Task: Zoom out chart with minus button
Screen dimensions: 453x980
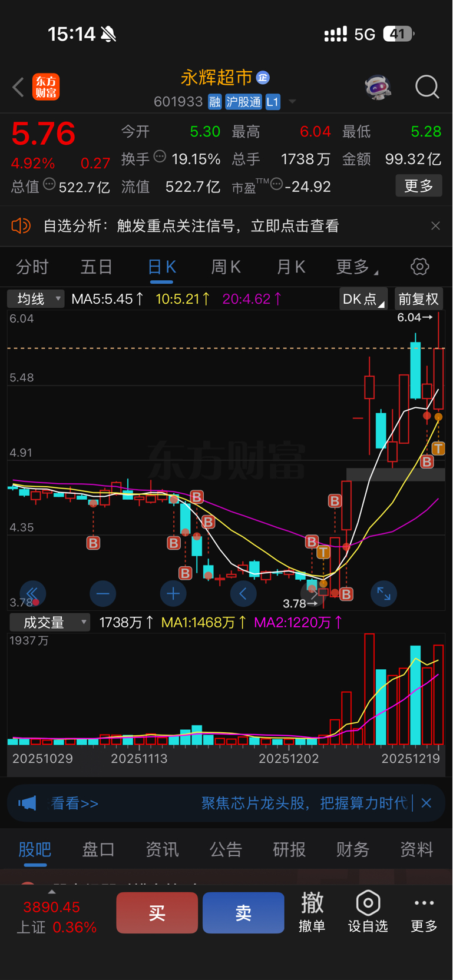Action: tap(102, 593)
